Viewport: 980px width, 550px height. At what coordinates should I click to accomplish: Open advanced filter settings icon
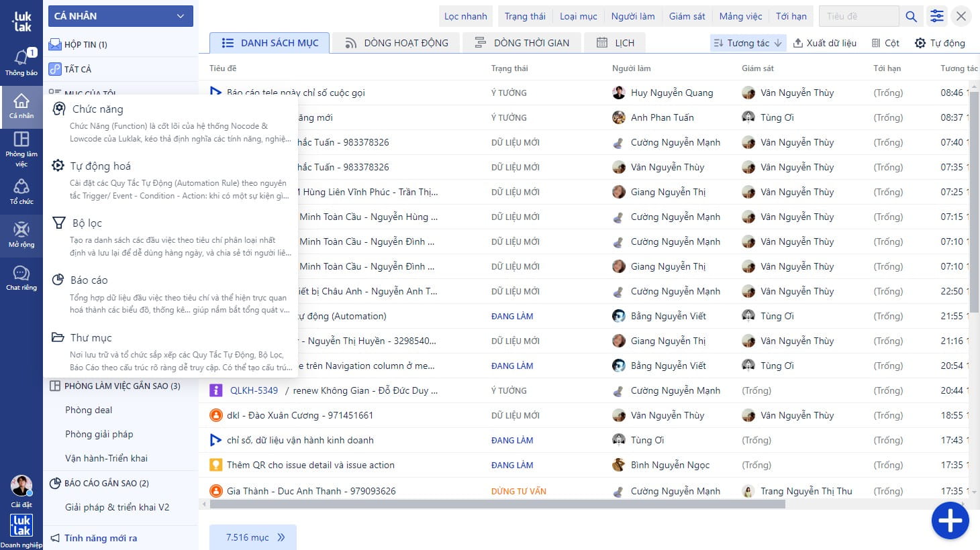pos(936,17)
